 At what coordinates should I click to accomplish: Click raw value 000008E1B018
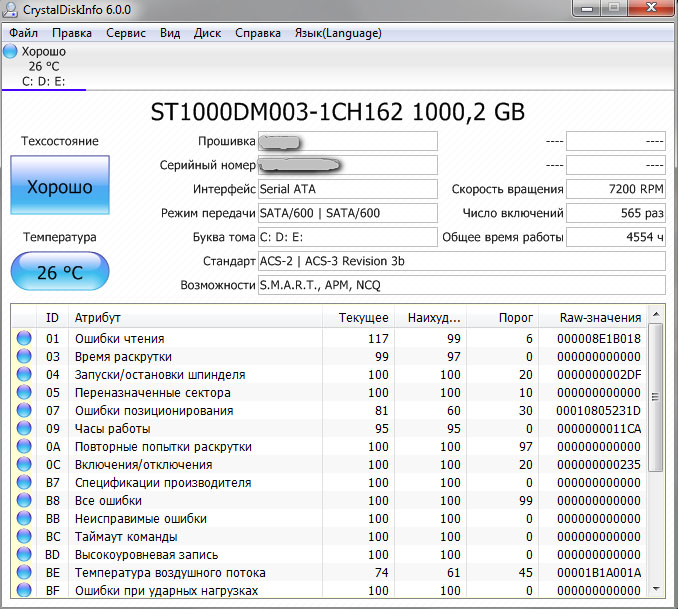(599, 339)
